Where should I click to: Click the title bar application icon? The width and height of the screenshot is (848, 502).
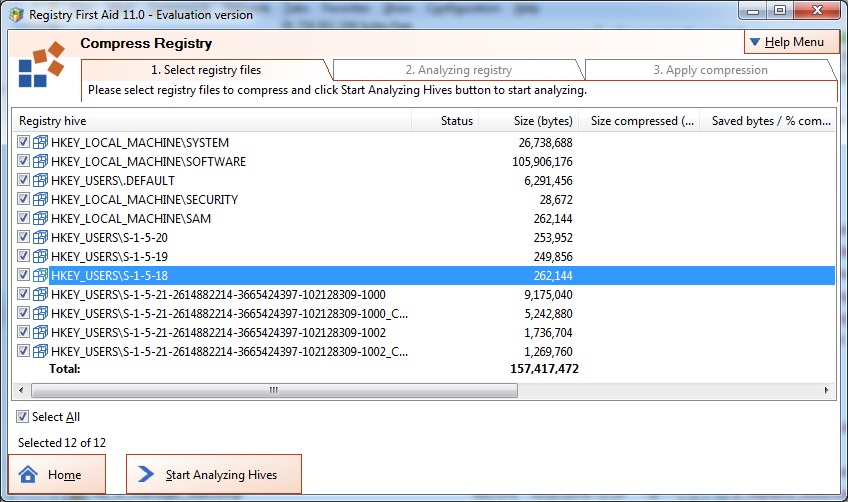tap(16, 15)
